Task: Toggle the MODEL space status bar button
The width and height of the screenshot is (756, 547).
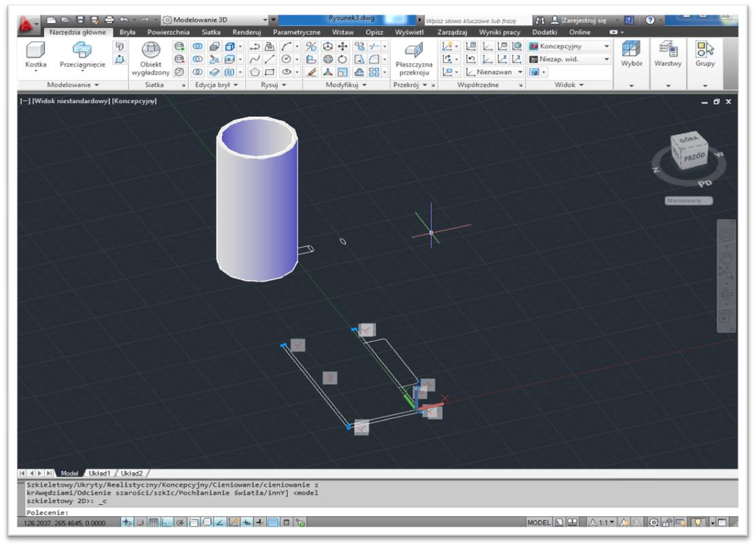Action: [x=540, y=523]
